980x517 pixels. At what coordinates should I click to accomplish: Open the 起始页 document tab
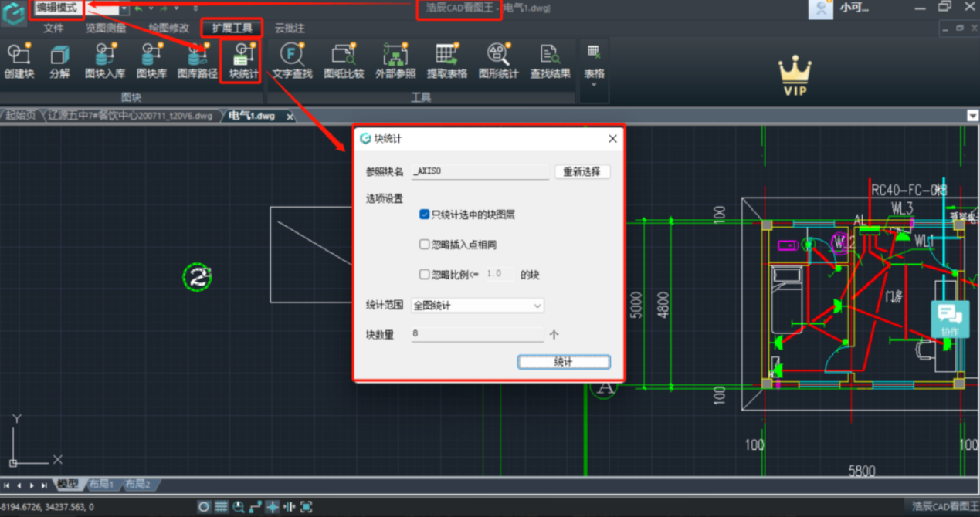click(20, 116)
